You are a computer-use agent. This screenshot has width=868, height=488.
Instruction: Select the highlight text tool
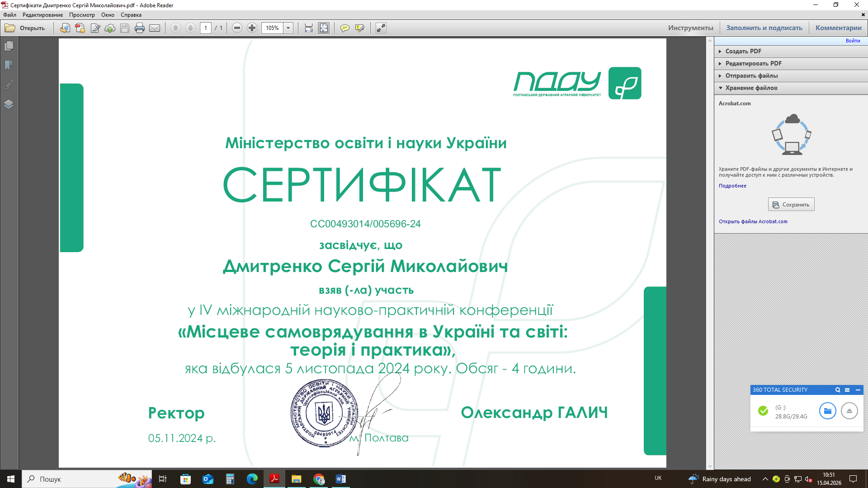click(360, 28)
